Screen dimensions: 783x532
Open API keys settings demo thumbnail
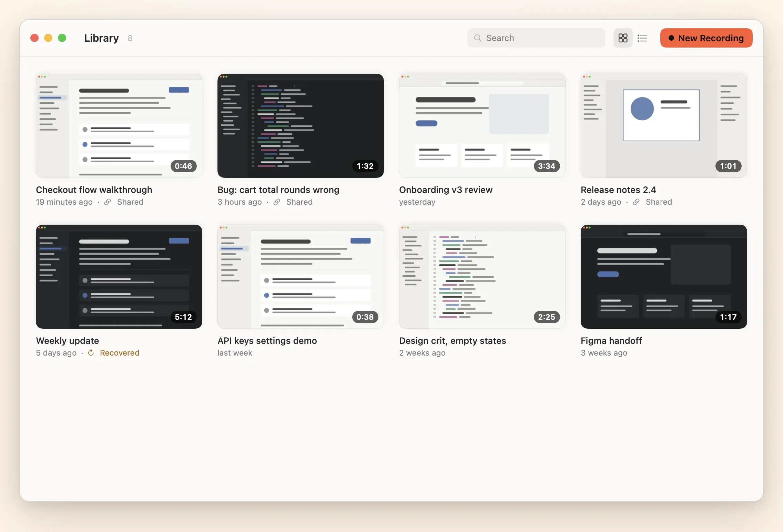point(301,277)
